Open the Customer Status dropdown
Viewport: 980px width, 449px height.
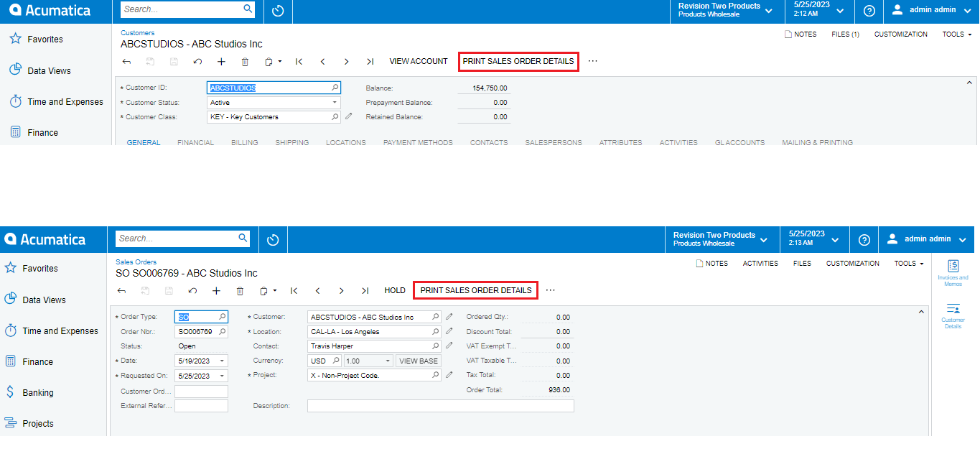point(334,101)
